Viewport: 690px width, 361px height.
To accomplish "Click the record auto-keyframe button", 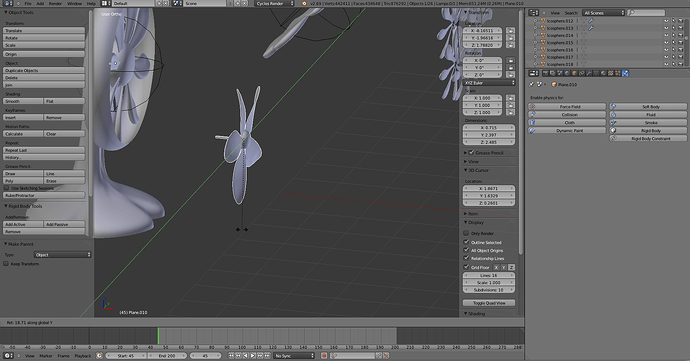I will [x=324, y=355].
